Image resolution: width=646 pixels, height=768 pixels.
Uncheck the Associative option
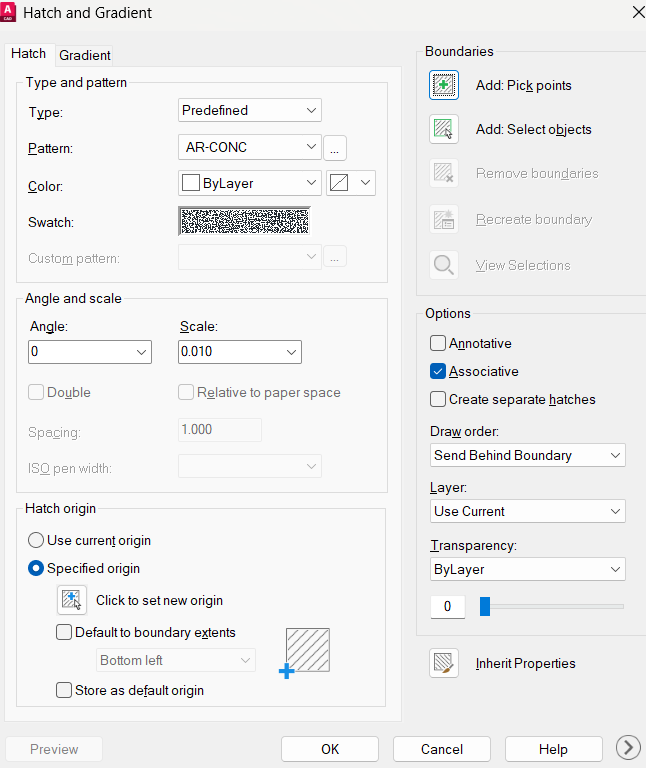pos(438,371)
